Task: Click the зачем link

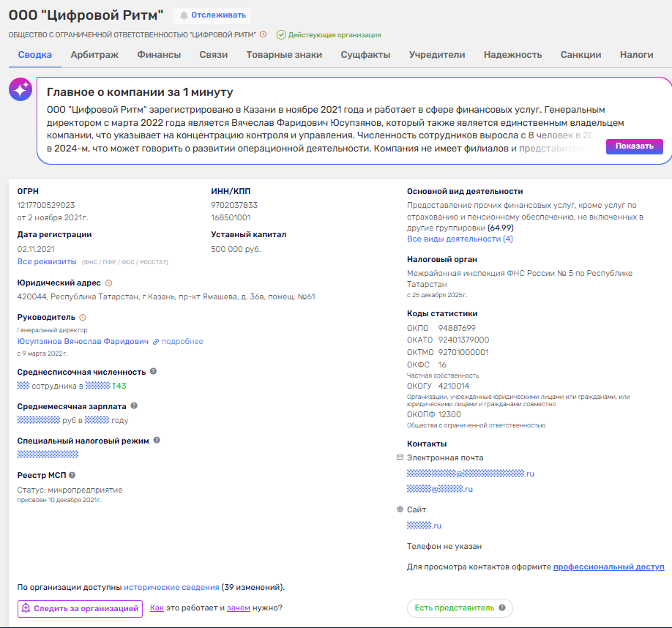Action: pyautogui.click(x=239, y=608)
